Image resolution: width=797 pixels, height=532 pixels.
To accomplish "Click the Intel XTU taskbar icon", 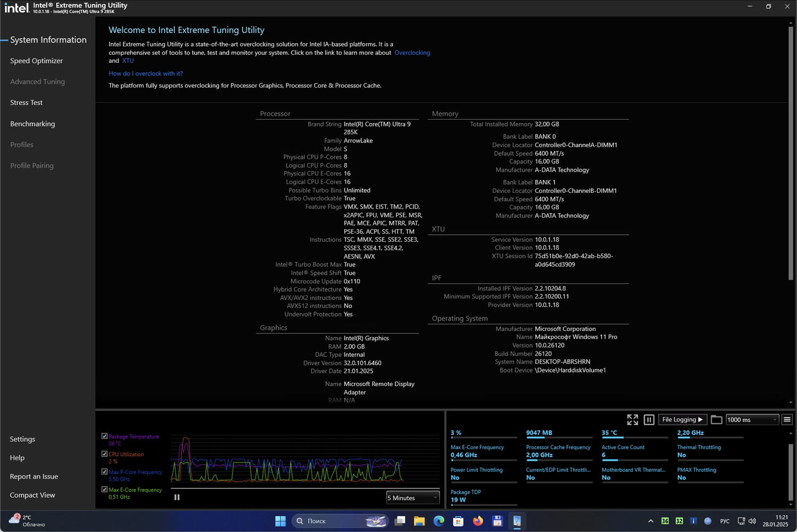I will pyautogui.click(x=516, y=521).
